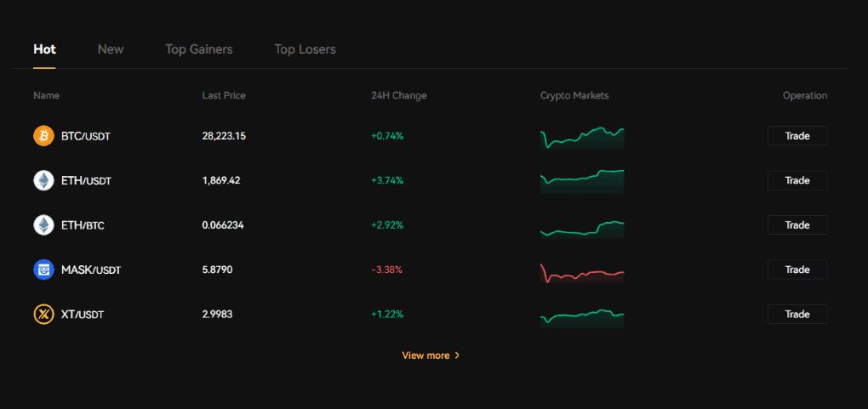Trade the ETH/USDT pair
This screenshot has width=868, height=409.
[x=797, y=180]
